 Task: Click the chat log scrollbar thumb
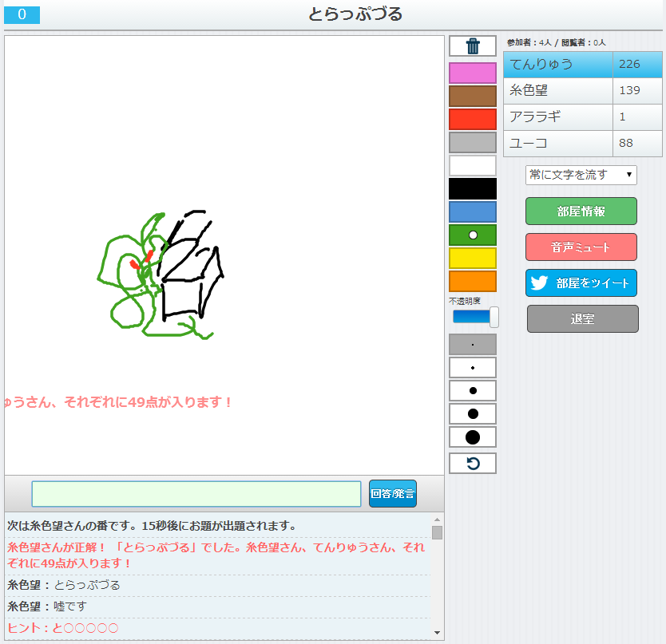click(437, 532)
